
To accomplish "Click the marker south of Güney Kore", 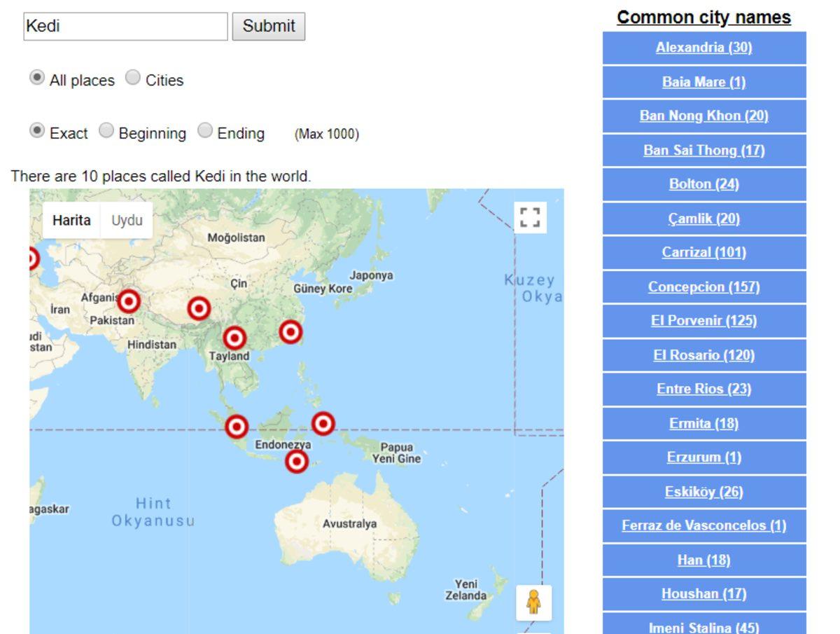I will (290, 332).
